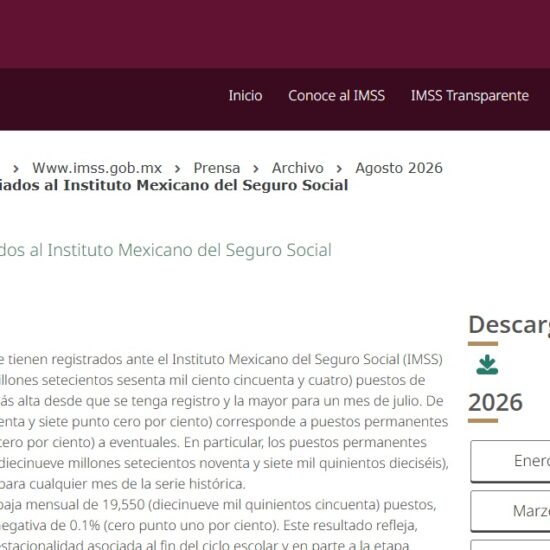Open the Inicio menu item
550x550 pixels.
(245, 96)
